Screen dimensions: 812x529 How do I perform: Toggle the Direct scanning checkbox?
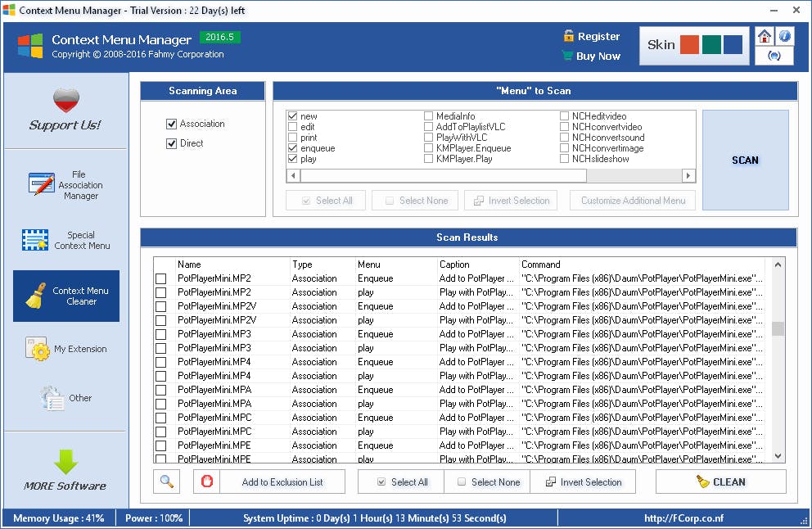(171, 143)
